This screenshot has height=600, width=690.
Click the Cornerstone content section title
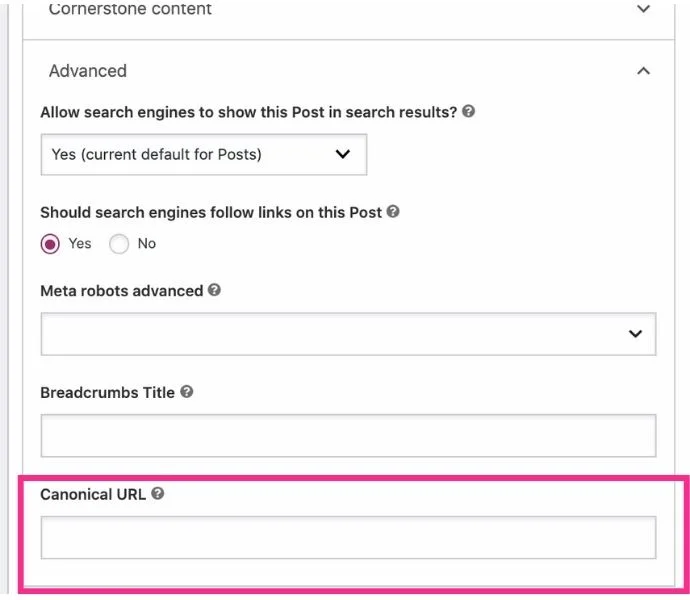point(130,9)
